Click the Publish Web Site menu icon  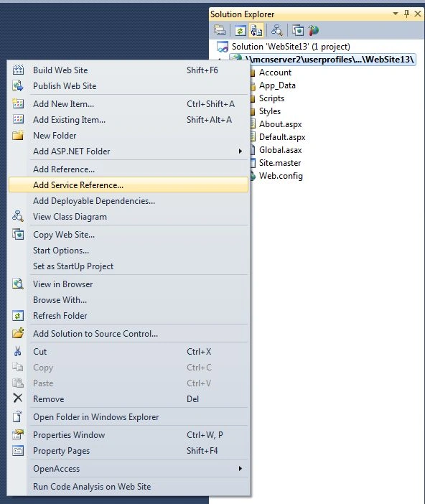point(18,86)
